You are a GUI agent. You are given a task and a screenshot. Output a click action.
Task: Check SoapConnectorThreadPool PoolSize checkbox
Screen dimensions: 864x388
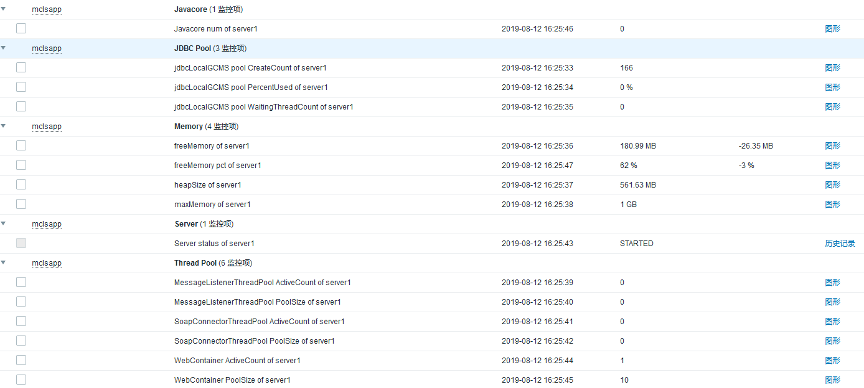[21, 341]
